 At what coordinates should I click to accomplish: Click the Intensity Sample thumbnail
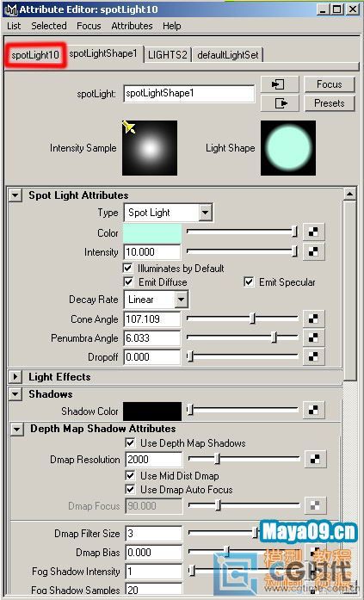[x=150, y=148]
